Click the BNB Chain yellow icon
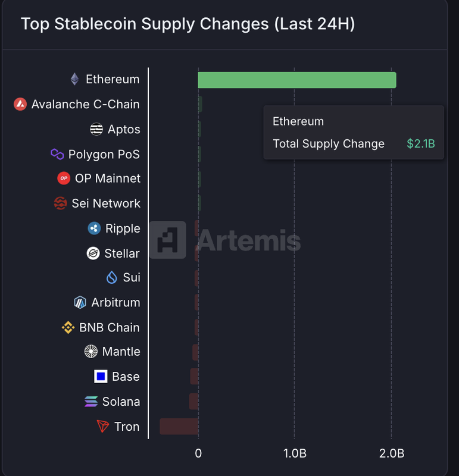This screenshot has width=459, height=476. [x=68, y=327]
